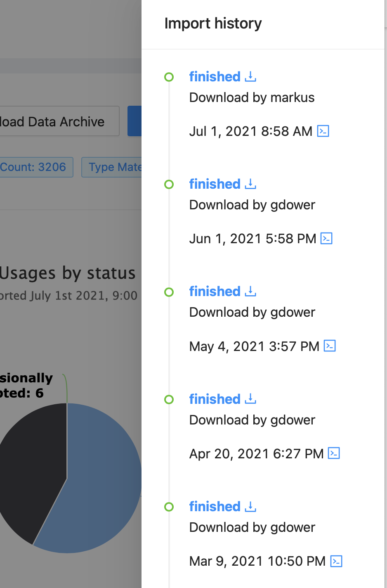387x588 pixels.
Task: Click the green status circle on the topmost import
Action: click(x=169, y=77)
